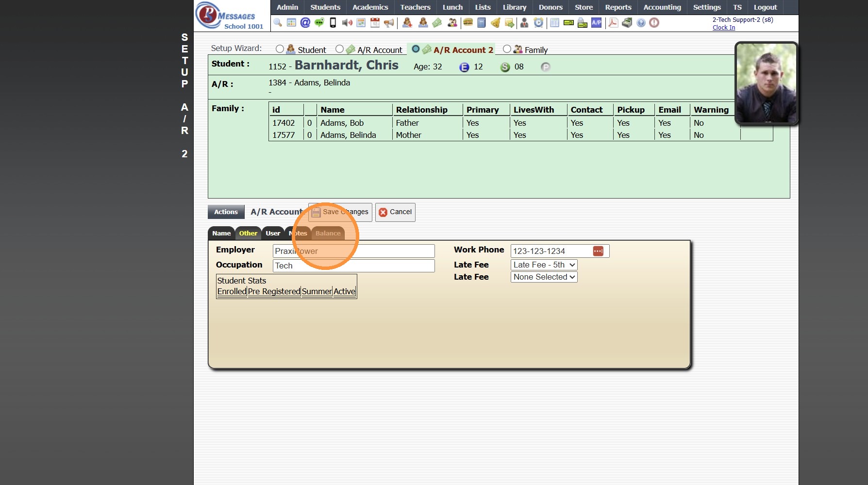Click the blue A/P accounts payable icon
Viewport: 868px width, 485px height.
tap(596, 23)
